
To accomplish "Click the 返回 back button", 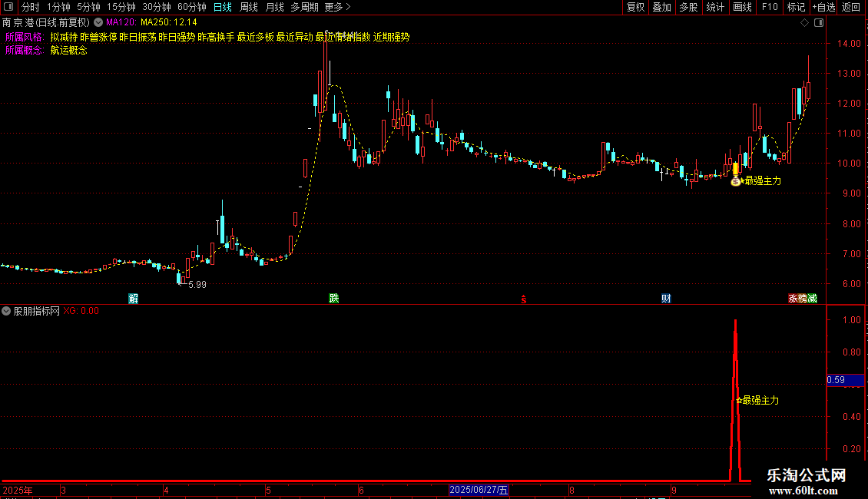I will 851,7.
